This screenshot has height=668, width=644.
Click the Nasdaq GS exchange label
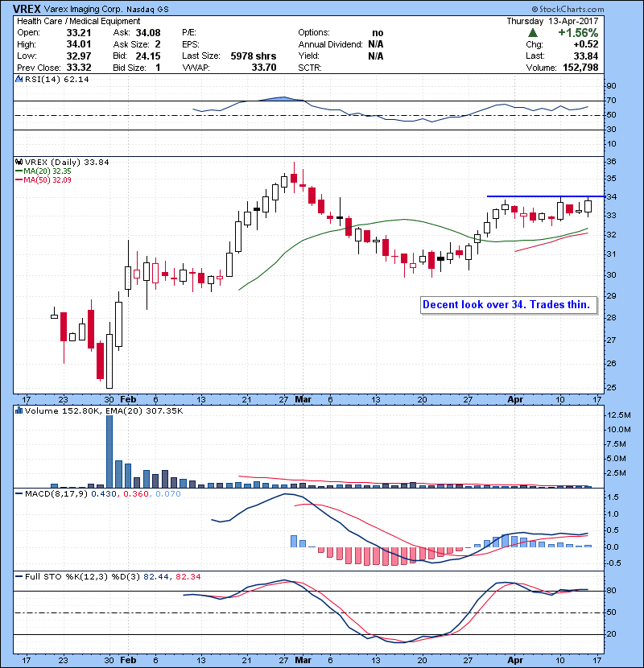tap(147, 10)
